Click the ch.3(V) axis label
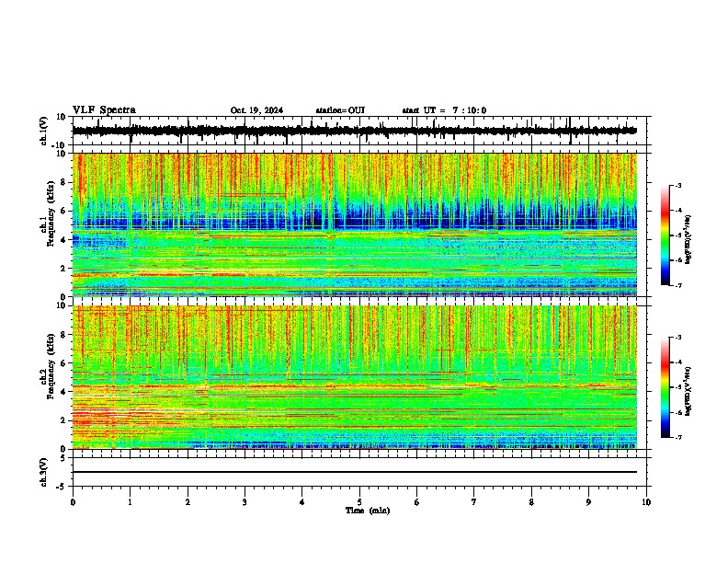 tap(44, 472)
